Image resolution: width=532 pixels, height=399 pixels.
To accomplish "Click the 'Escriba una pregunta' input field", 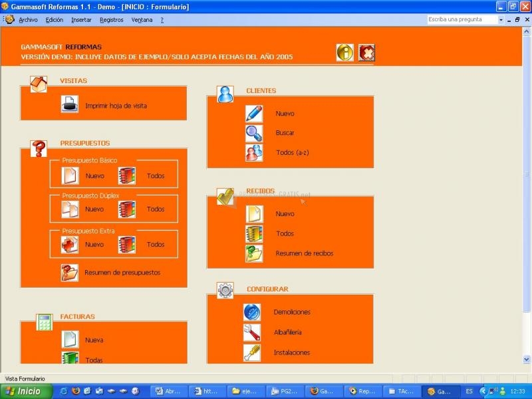I will click(x=462, y=20).
